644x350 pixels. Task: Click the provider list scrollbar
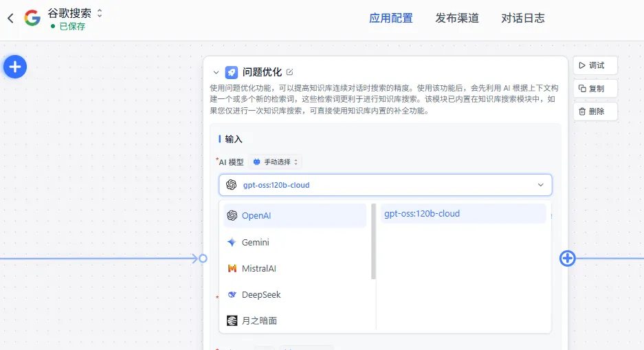tap(373, 241)
